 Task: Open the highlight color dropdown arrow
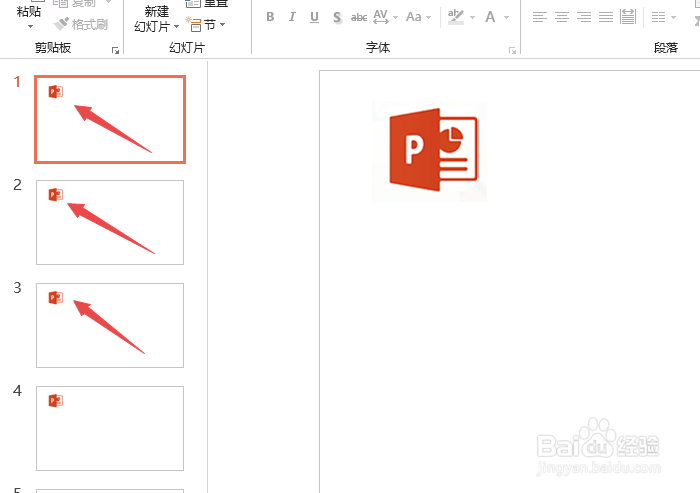[473, 18]
